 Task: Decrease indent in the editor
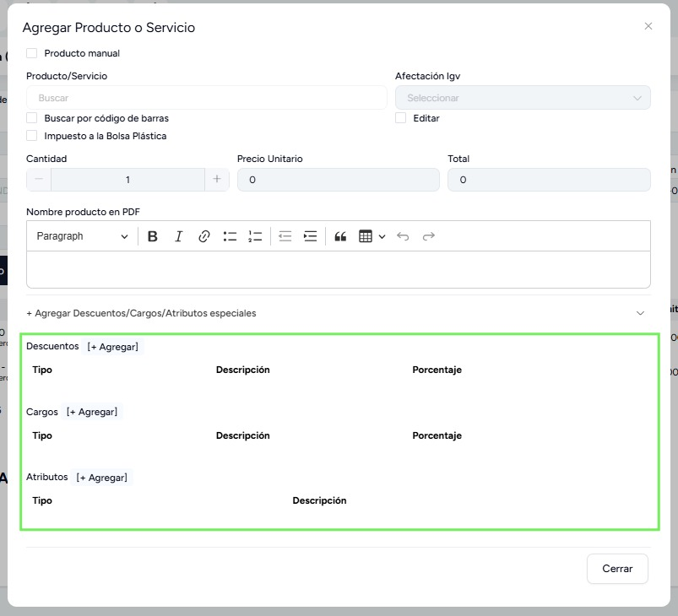[285, 236]
